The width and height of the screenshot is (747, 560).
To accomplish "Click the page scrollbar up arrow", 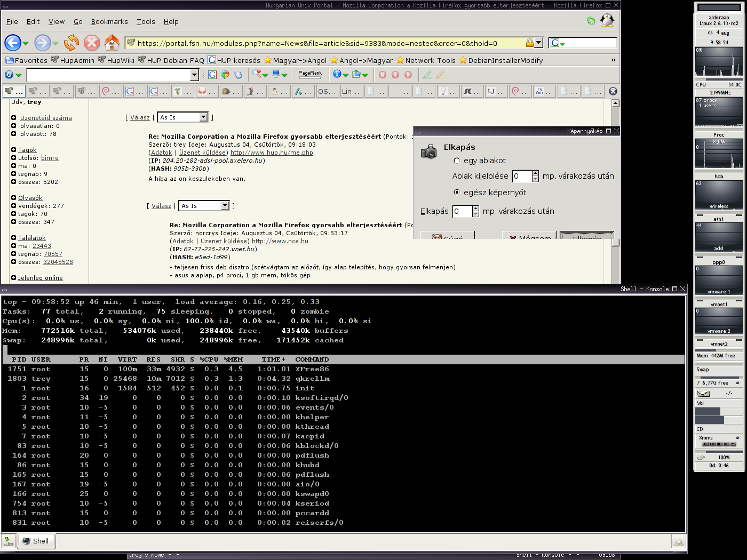I will pos(615,103).
